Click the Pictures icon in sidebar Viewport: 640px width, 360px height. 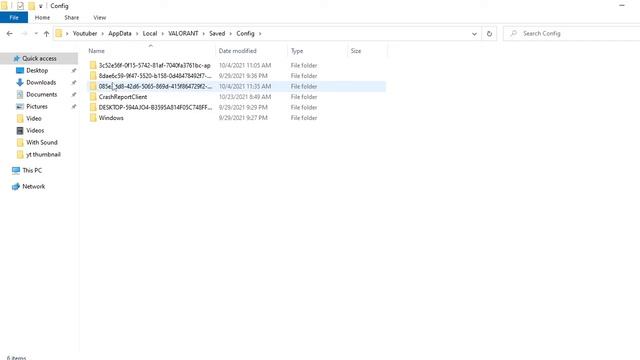pyautogui.click(x=20, y=107)
